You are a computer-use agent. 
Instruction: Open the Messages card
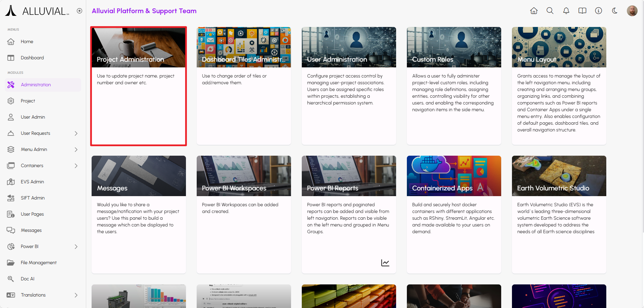pos(139,215)
